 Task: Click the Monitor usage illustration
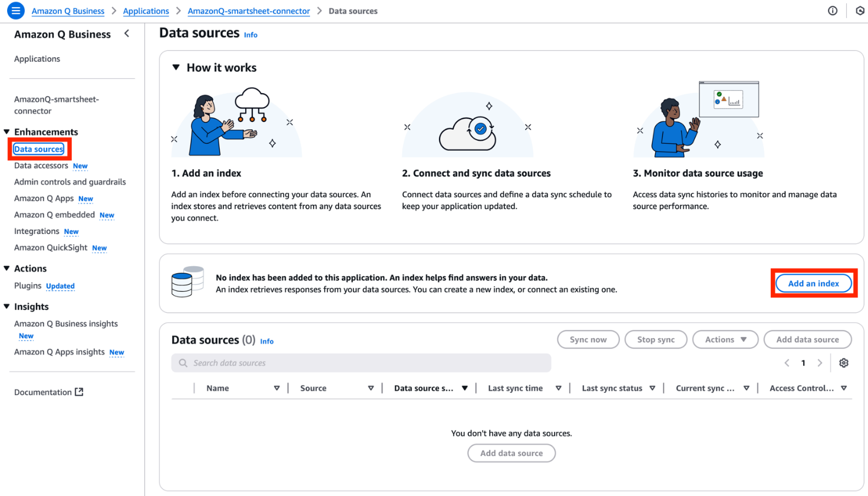pos(699,119)
